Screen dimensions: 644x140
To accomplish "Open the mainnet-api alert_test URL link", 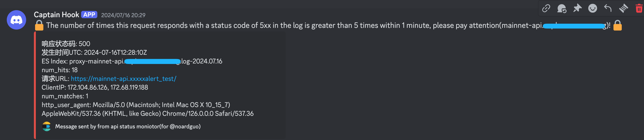I will pyautogui.click(x=123, y=79).
